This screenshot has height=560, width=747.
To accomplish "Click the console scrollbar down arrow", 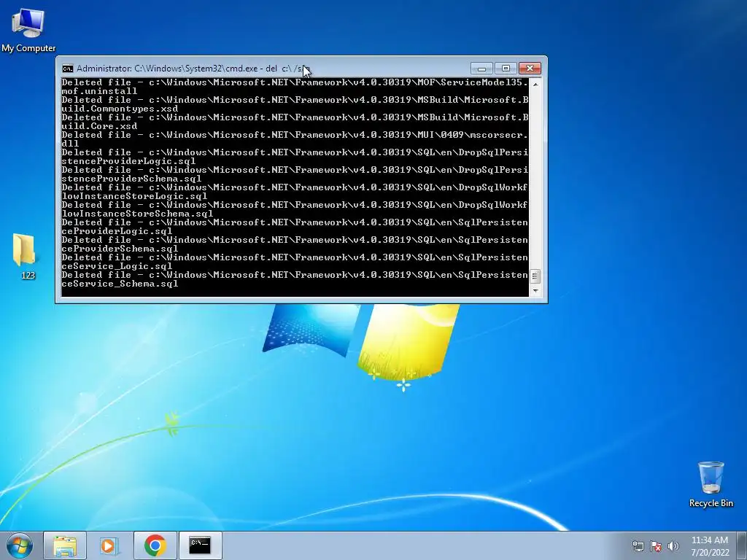I will click(535, 290).
